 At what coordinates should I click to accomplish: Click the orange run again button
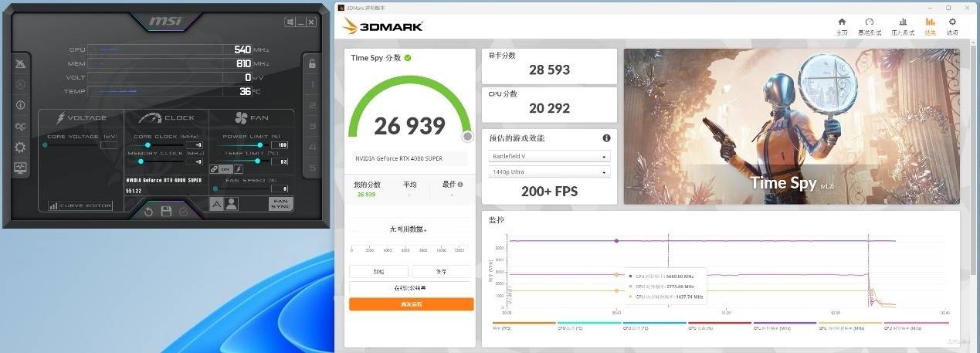(411, 304)
